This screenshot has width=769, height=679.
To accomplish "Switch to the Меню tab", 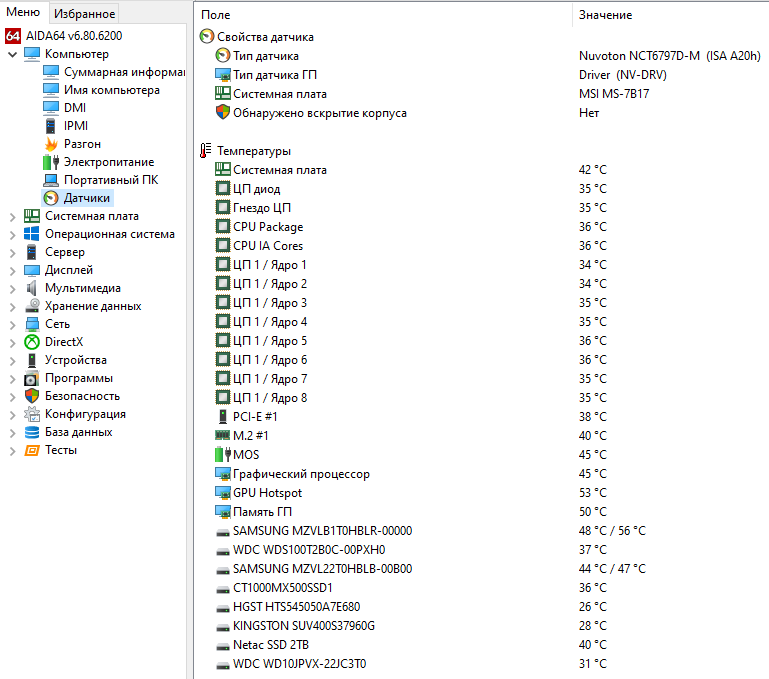I will point(23,12).
